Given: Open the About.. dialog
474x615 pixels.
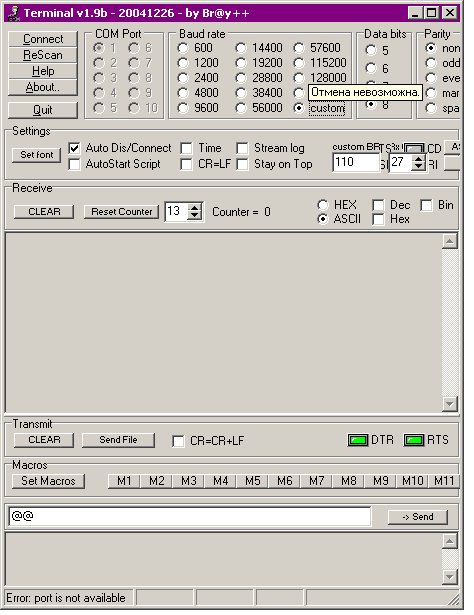Looking at the screenshot, I should (x=43, y=87).
